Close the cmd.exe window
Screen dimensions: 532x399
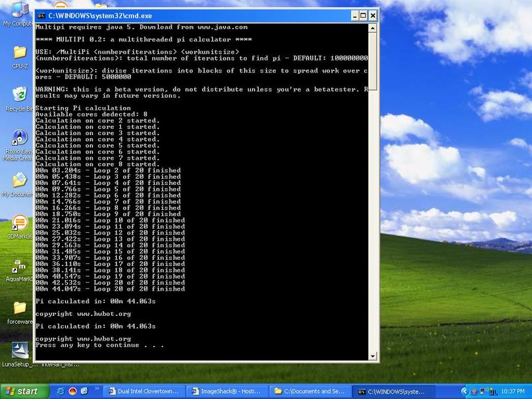tap(372, 15)
